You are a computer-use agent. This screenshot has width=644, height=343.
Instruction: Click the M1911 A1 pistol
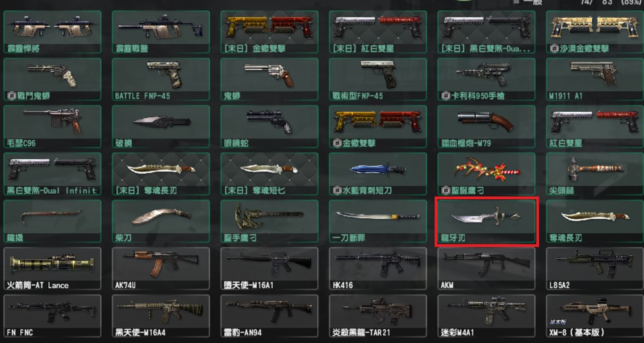pos(594,79)
